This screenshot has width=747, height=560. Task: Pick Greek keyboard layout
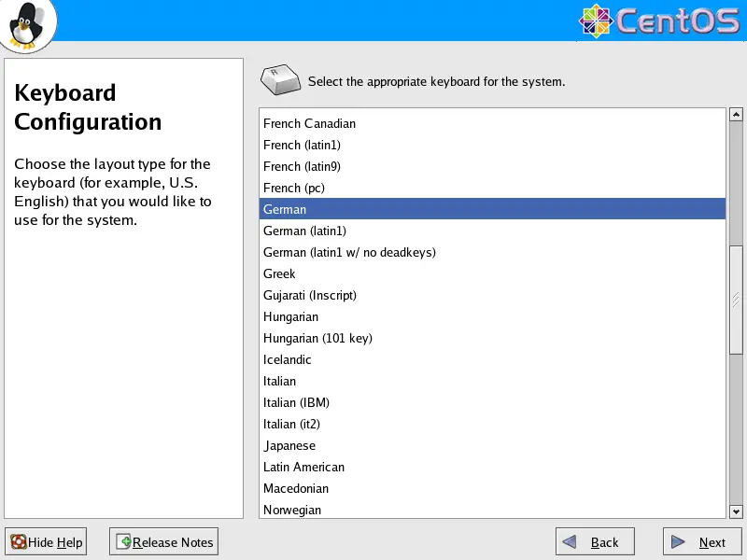[279, 273]
